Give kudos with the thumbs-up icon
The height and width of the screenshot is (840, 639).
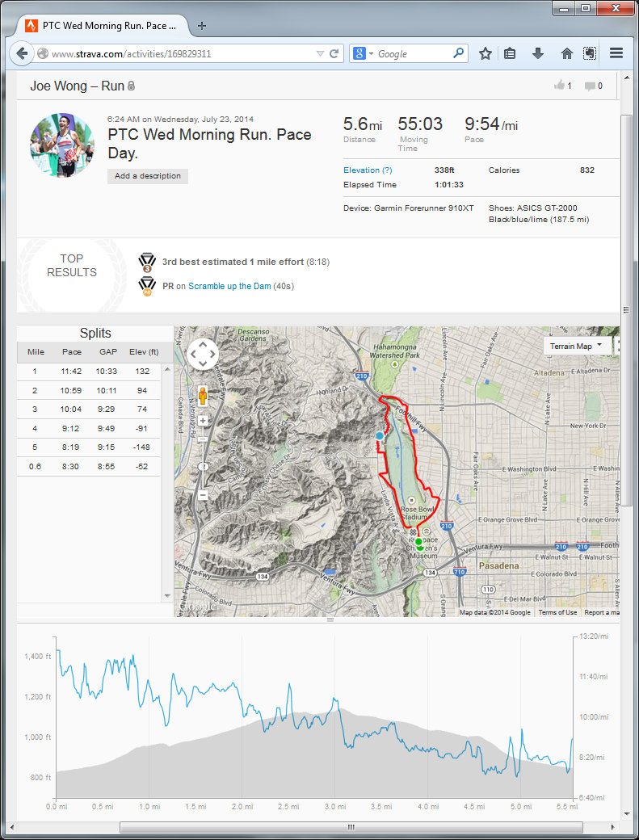[x=559, y=86]
